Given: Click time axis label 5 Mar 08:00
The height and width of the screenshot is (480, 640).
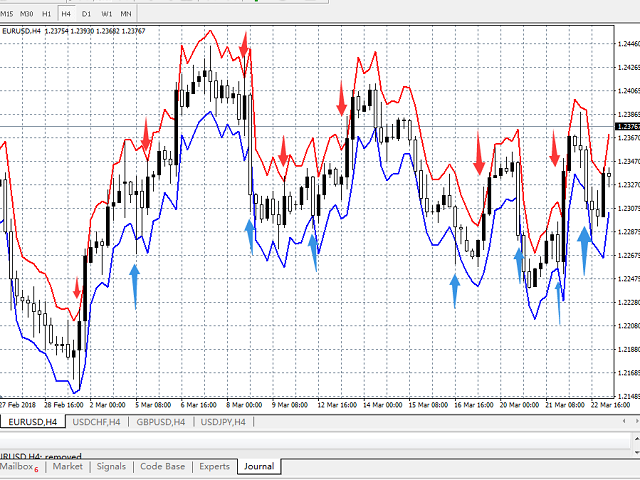Looking at the screenshot, I should (x=153, y=405).
